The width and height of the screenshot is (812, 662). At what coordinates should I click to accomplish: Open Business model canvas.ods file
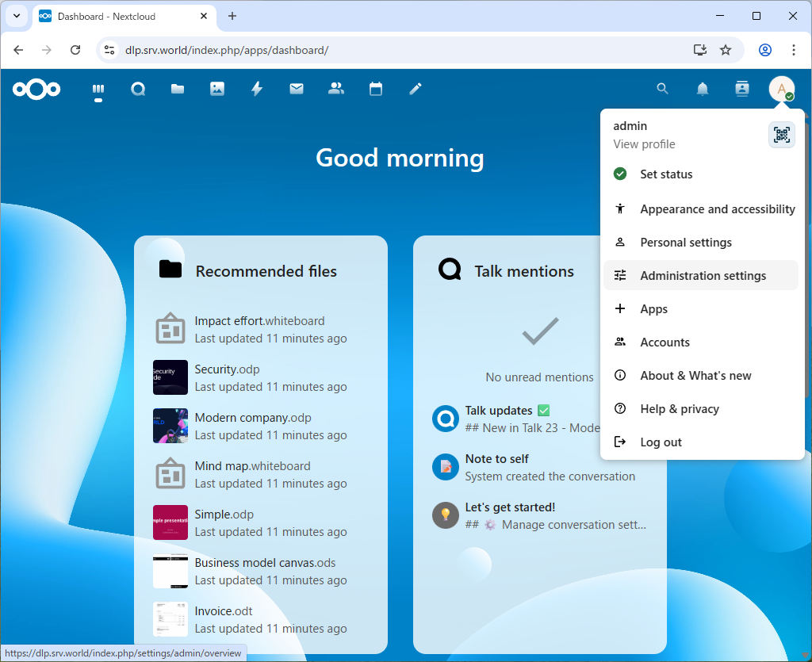click(x=260, y=572)
